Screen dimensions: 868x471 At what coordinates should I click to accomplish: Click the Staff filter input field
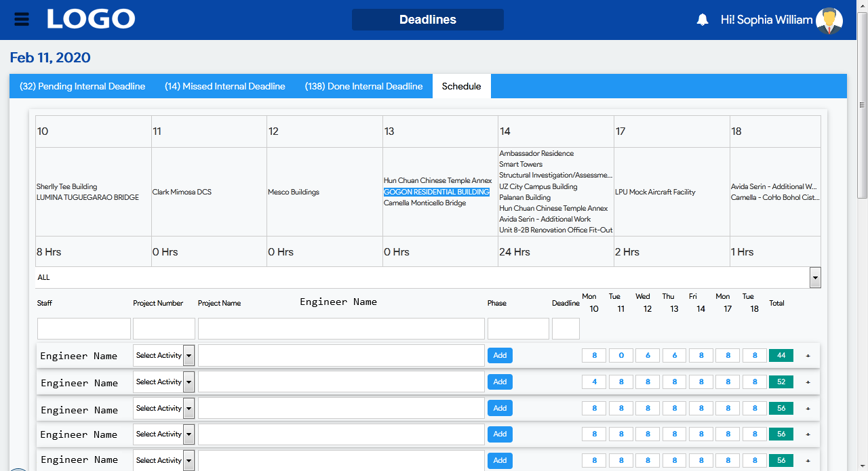coord(83,329)
